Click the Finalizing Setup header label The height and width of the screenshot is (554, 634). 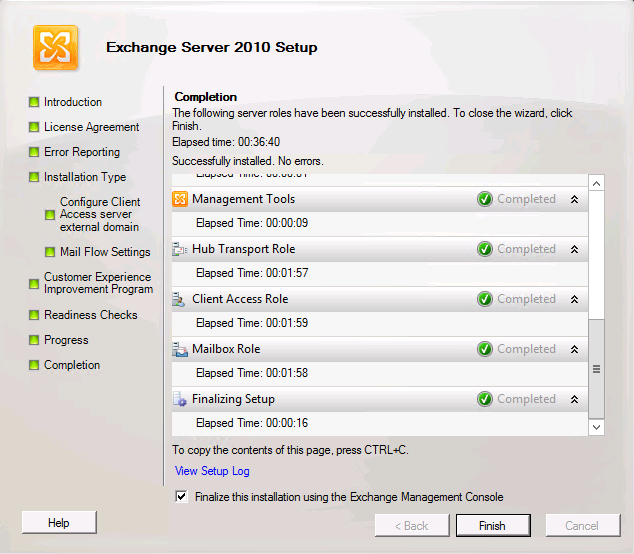(x=233, y=399)
